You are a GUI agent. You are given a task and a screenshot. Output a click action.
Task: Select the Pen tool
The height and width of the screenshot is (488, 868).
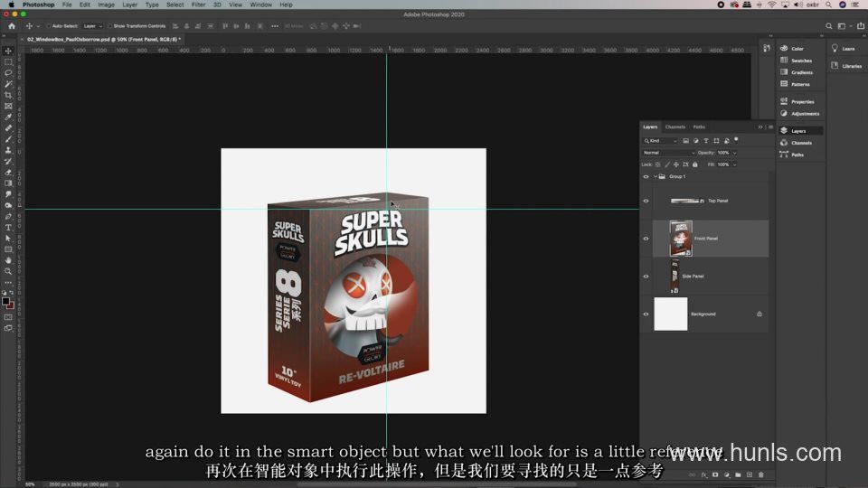[8, 216]
